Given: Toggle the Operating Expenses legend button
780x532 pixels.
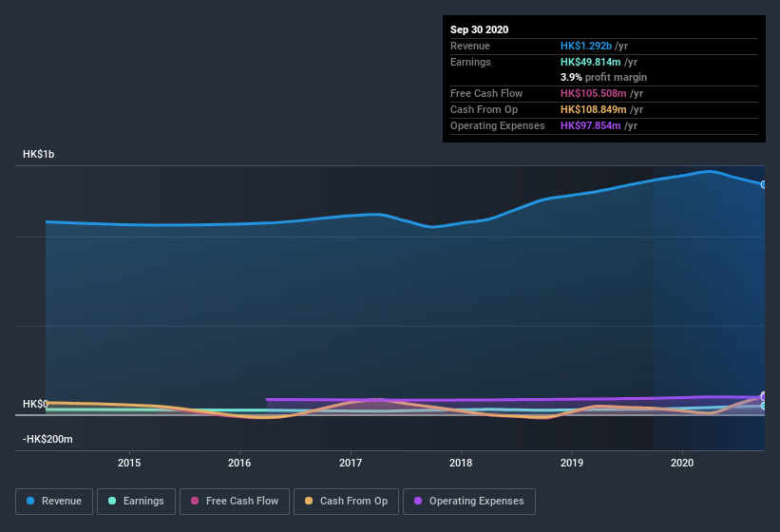Looking at the screenshot, I should tap(469, 502).
